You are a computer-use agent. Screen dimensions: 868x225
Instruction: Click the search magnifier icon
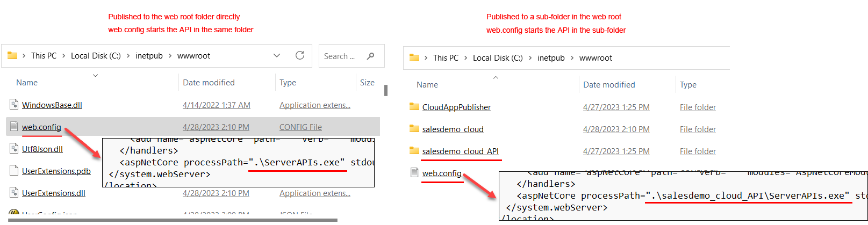[x=370, y=56]
